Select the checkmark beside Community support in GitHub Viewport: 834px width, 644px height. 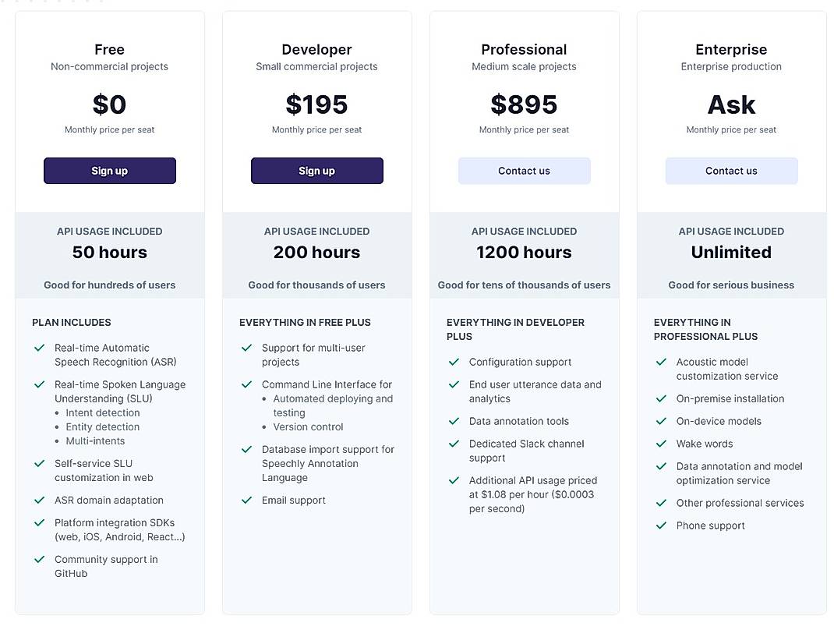point(40,559)
